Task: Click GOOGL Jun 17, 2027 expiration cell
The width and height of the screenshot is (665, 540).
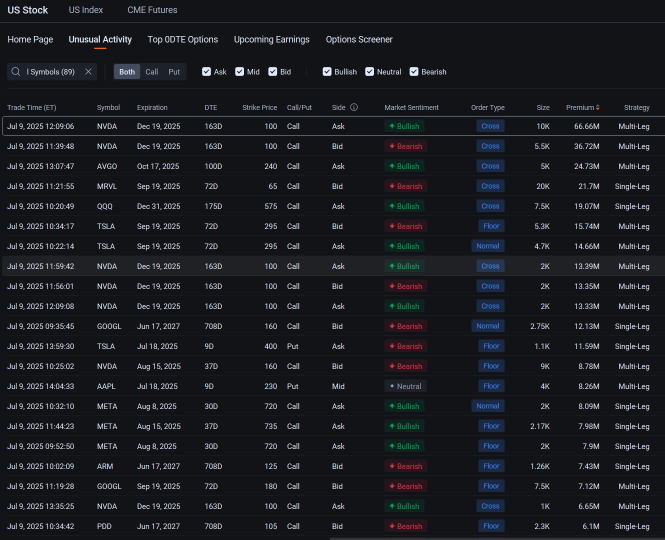Action: [158, 326]
